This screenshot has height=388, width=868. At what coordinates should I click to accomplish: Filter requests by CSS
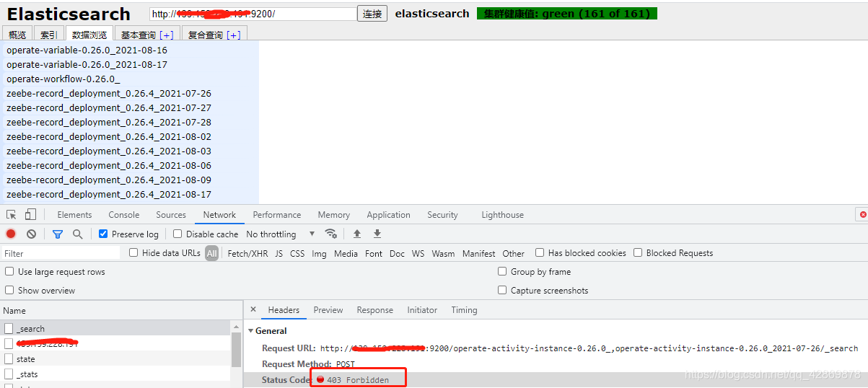[x=297, y=254]
